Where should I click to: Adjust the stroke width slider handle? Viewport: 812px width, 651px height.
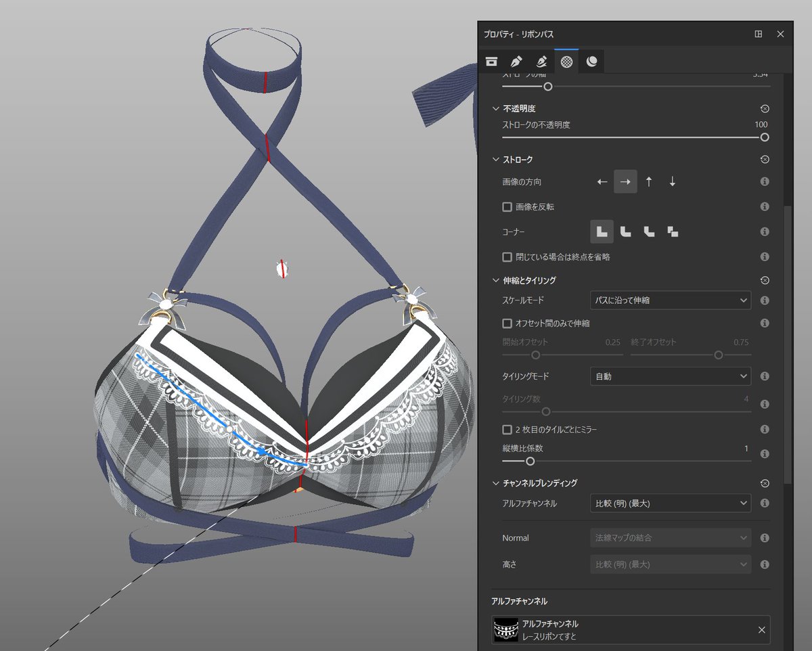point(548,87)
